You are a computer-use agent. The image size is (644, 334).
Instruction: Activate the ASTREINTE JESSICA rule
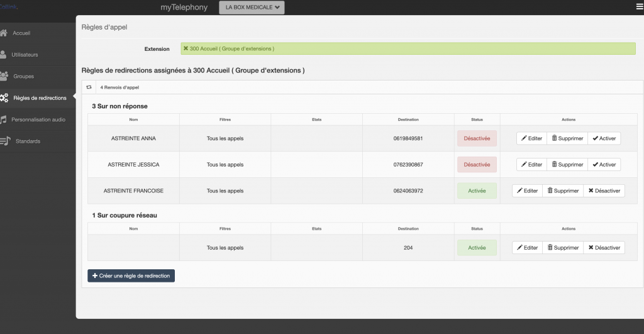(x=604, y=165)
